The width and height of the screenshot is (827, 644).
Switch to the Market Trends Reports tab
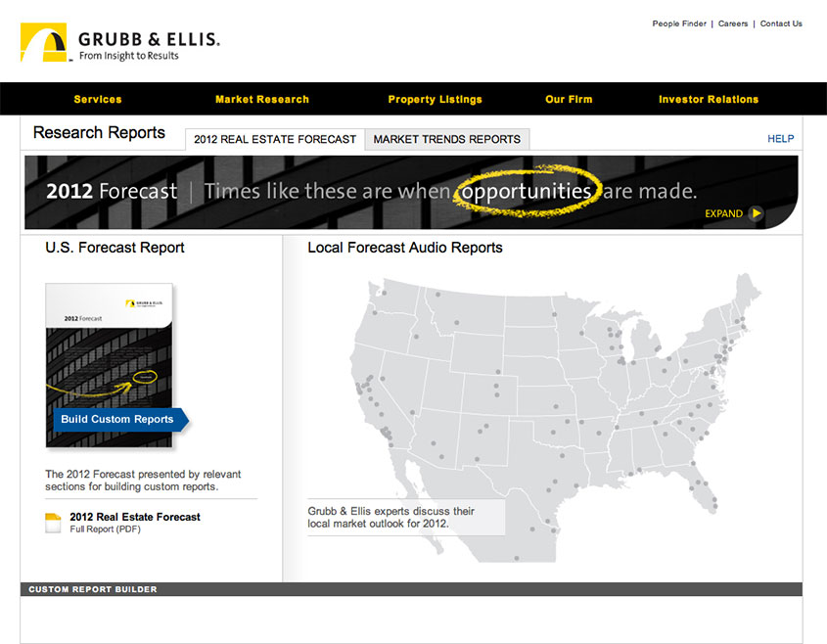click(x=446, y=139)
